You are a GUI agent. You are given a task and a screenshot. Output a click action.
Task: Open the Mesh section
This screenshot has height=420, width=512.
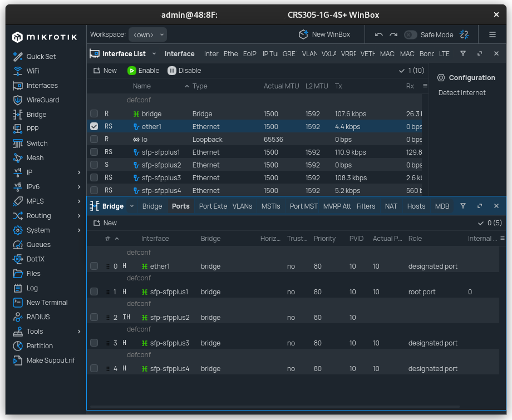pyautogui.click(x=28, y=157)
